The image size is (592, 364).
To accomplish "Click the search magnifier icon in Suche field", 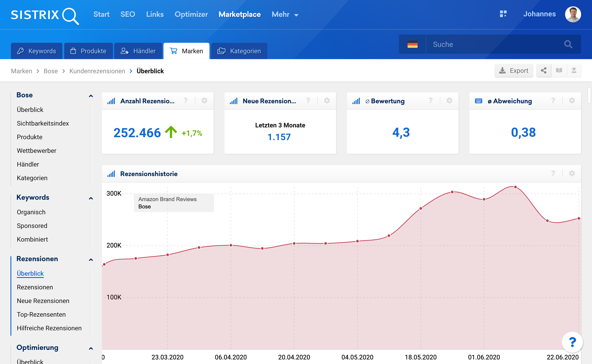I will tap(568, 44).
